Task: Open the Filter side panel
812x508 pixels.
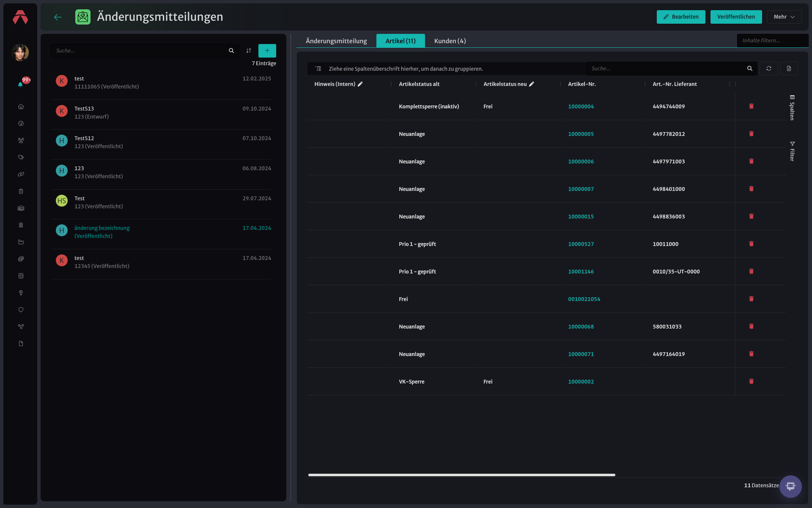Action: coord(792,151)
